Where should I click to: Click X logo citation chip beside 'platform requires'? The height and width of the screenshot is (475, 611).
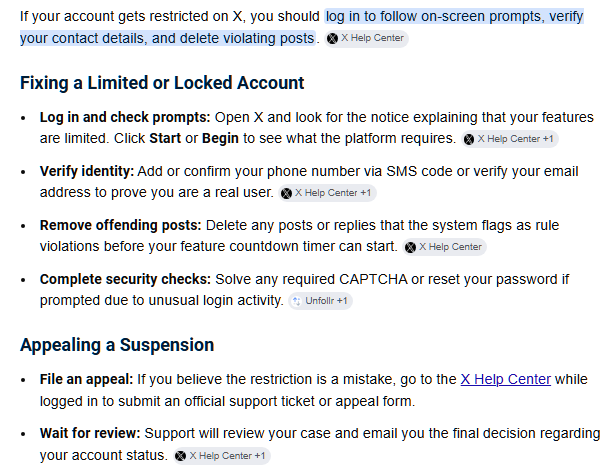tap(510, 139)
